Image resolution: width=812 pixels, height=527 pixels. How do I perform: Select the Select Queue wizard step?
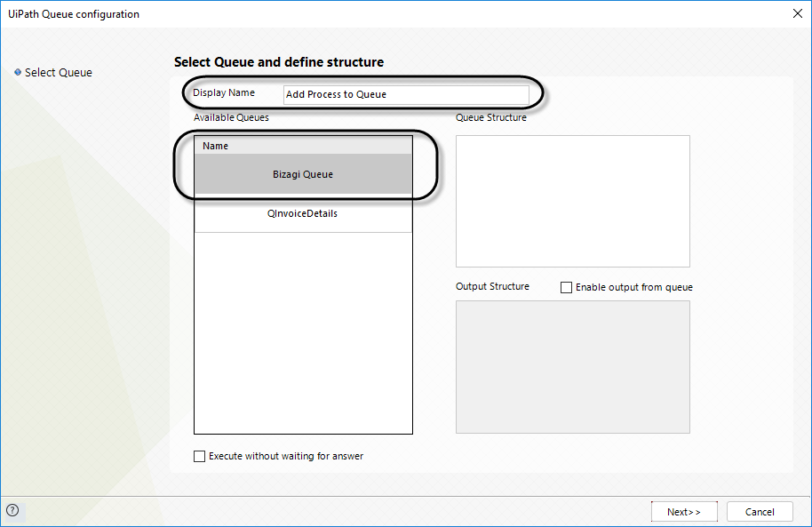point(53,73)
